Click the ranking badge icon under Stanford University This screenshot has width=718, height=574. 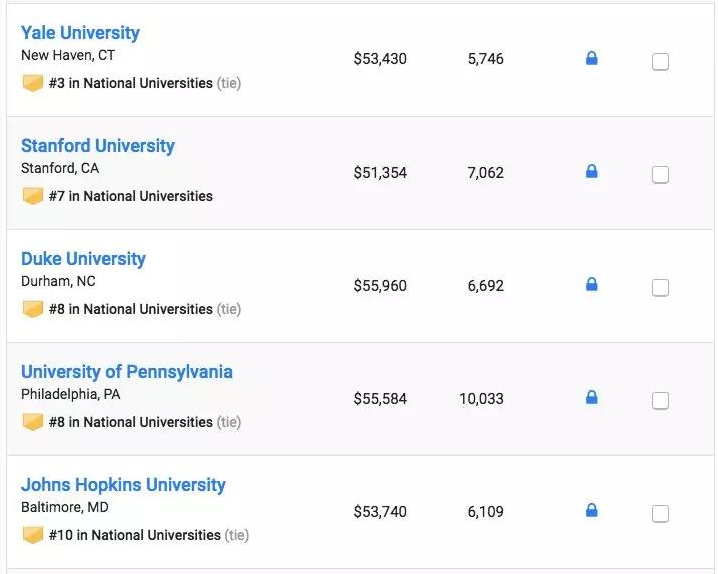(33, 196)
